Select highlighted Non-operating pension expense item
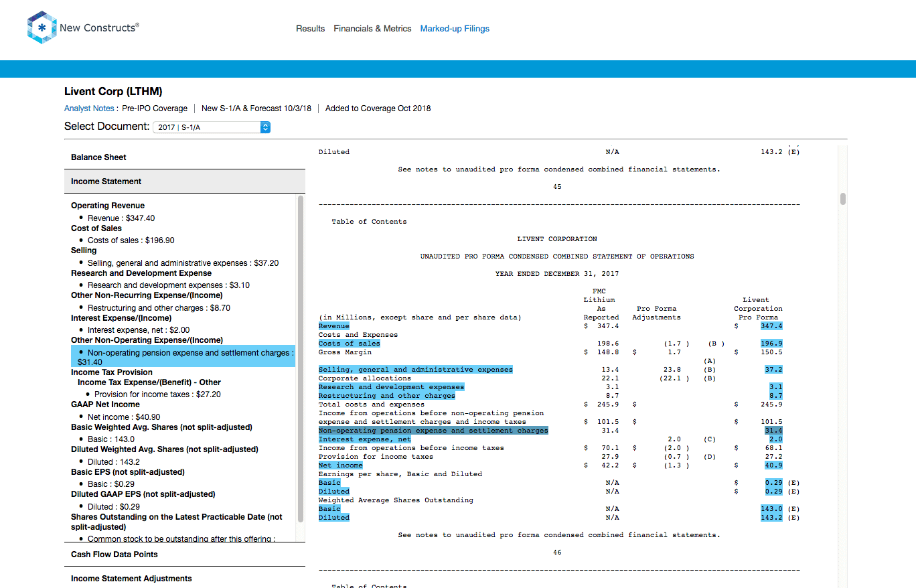The width and height of the screenshot is (916, 588). [183, 357]
